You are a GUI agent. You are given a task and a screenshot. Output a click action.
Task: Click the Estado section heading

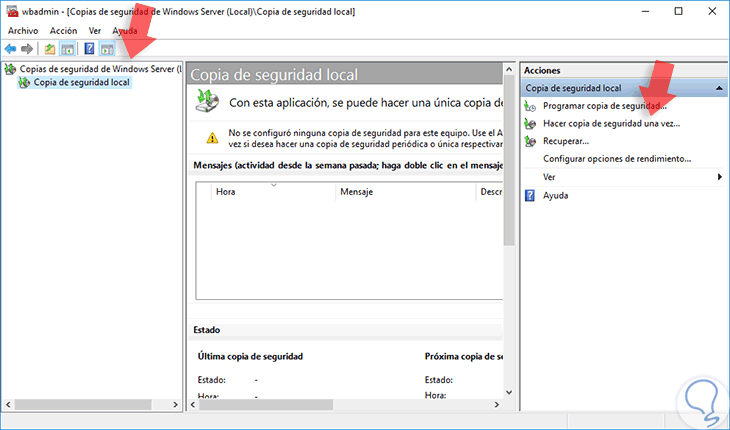(207, 330)
